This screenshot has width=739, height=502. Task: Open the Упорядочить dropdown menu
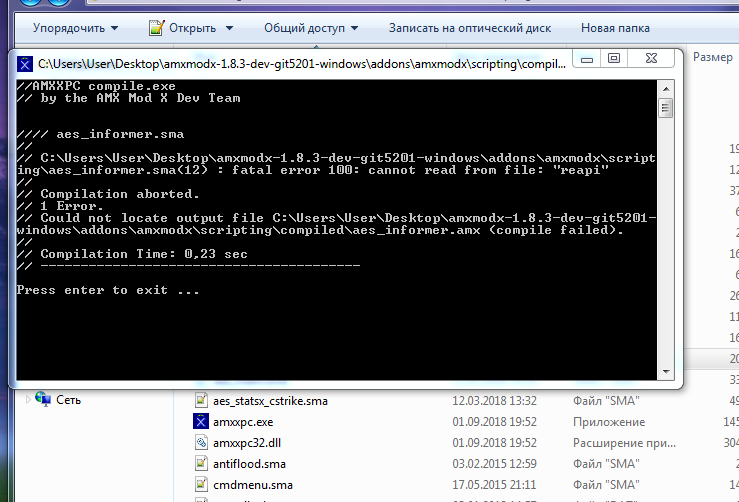pyautogui.click(x=75, y=28)
